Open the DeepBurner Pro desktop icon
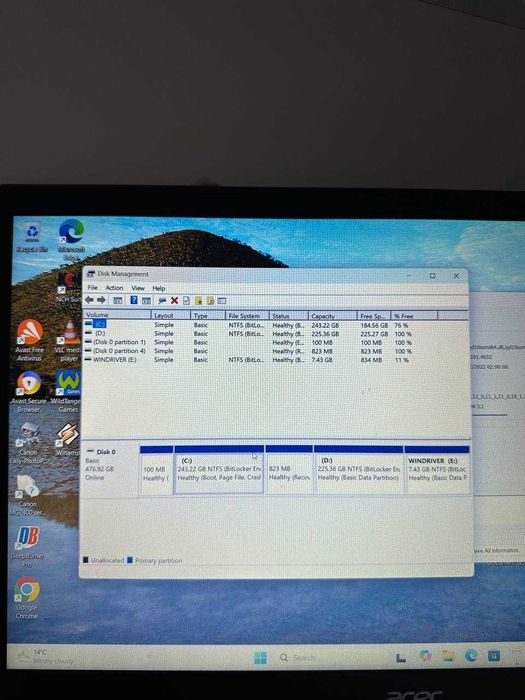525x700 pixels. [27, 547]
